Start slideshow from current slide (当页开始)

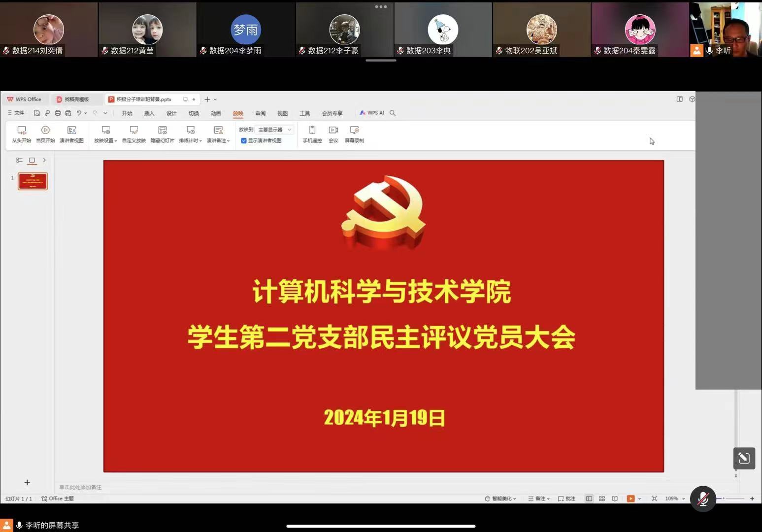45,133
